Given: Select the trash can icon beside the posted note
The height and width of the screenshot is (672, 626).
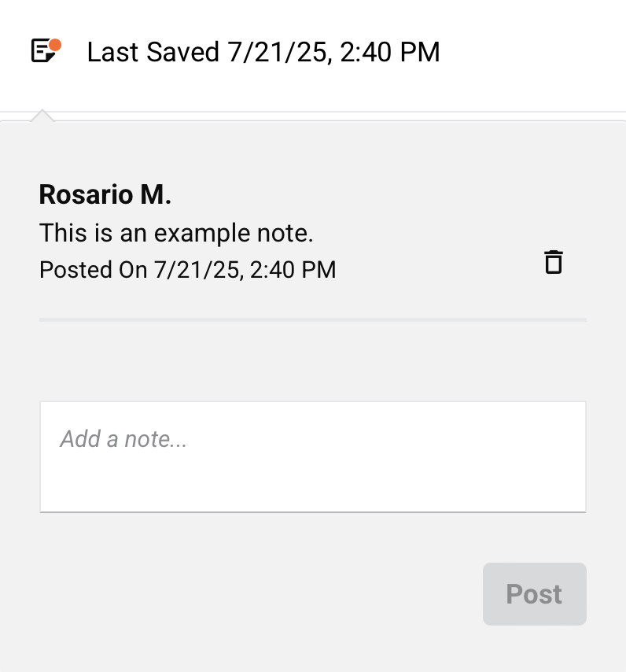Looking at the screenshot, I should [554, 262].
